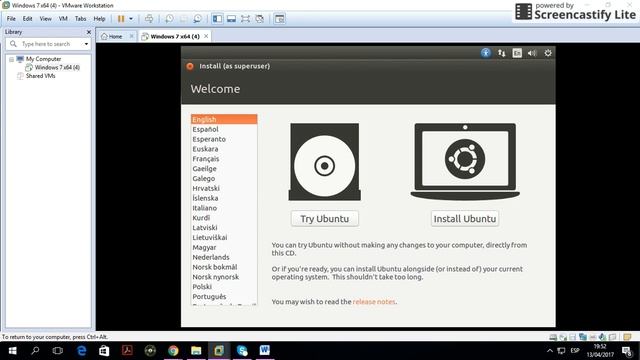Open the Ubuntu sound volume indicator
This screenshot has height=360, width=640.
point(532,53)
